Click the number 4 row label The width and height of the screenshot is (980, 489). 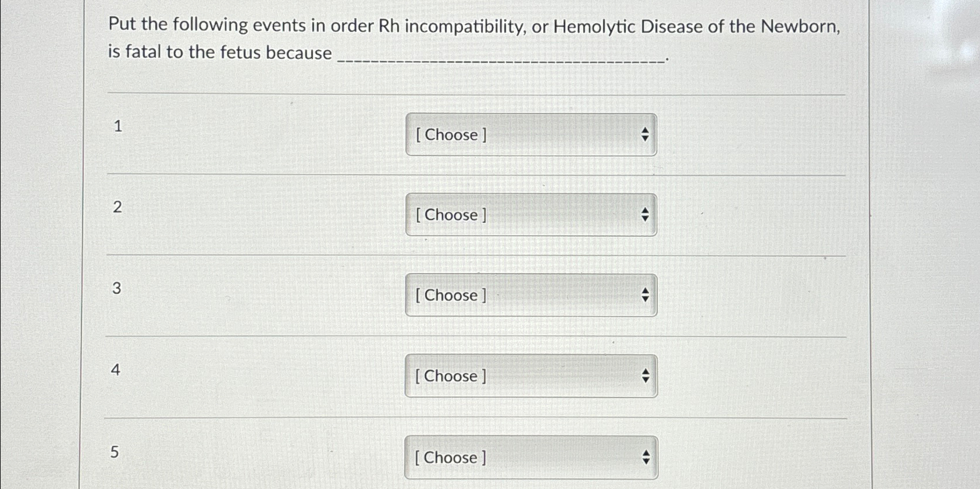(116, 368)
